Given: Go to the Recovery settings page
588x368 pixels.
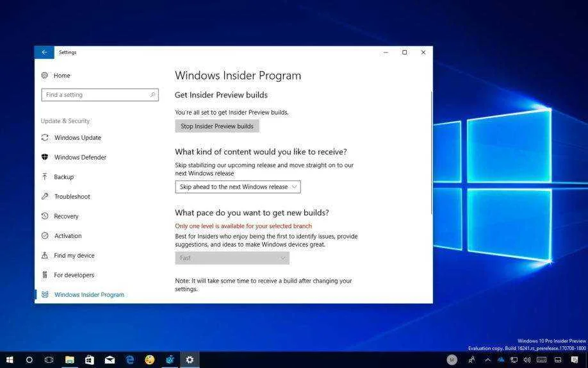Looking at the screenshot, I should [66, 216].
